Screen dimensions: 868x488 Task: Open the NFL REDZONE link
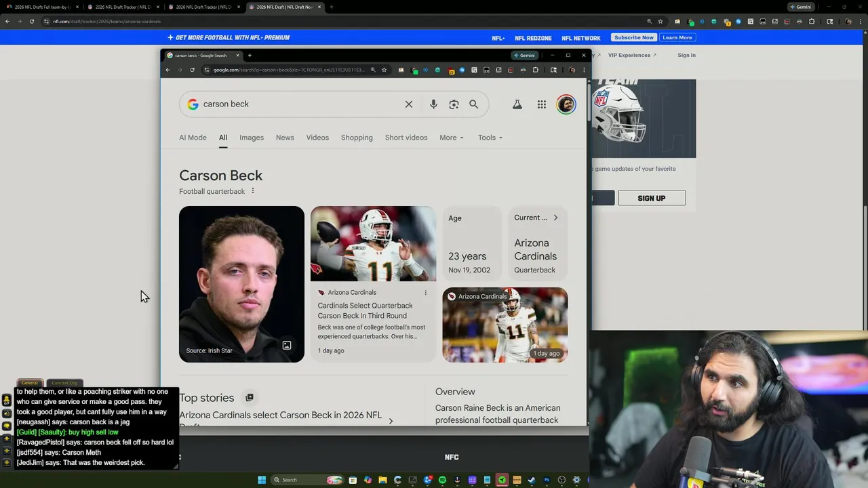coord(533,38)
